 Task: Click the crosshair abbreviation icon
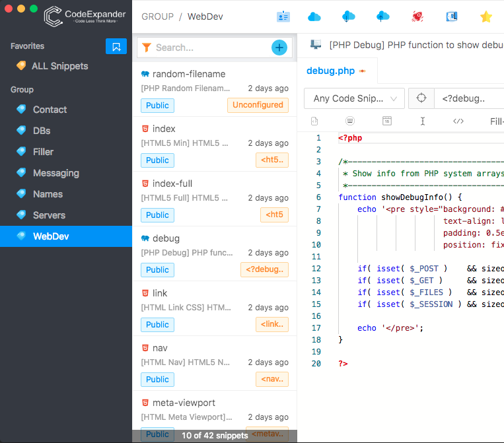pos(421,98)
